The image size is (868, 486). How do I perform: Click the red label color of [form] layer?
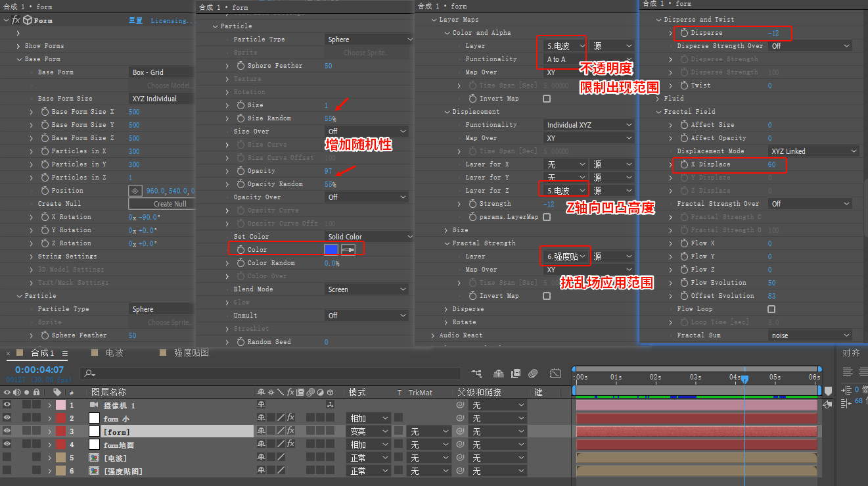[60, 431]
